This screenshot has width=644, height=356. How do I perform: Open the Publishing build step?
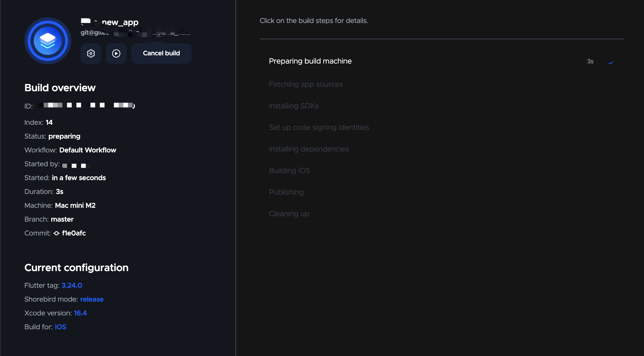pyautogui.click(x=286, y=192)
